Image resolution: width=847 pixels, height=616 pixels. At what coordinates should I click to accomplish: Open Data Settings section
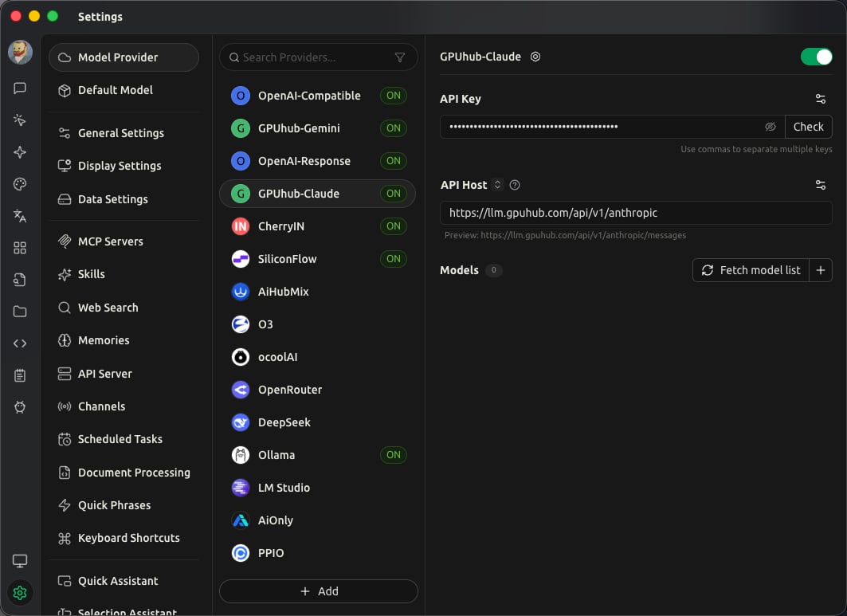tap(124, 199)
